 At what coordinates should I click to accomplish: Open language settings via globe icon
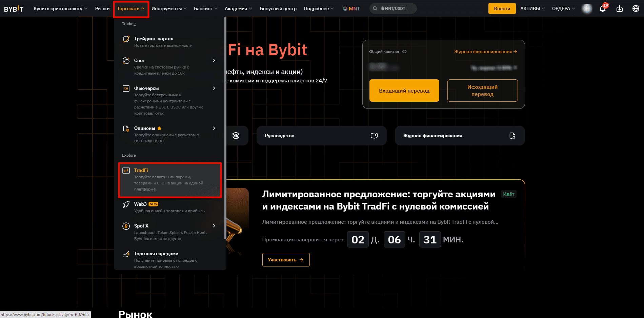tap(636, 8)
